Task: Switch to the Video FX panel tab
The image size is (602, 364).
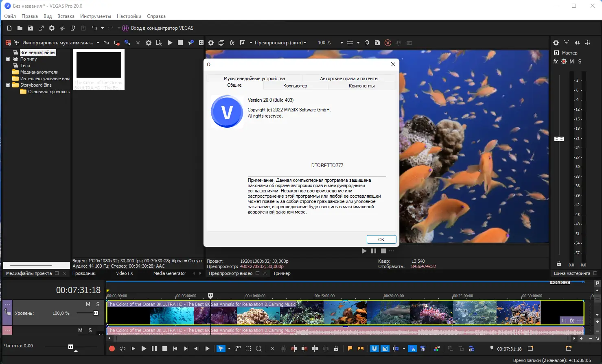Action: click(125, 273)
